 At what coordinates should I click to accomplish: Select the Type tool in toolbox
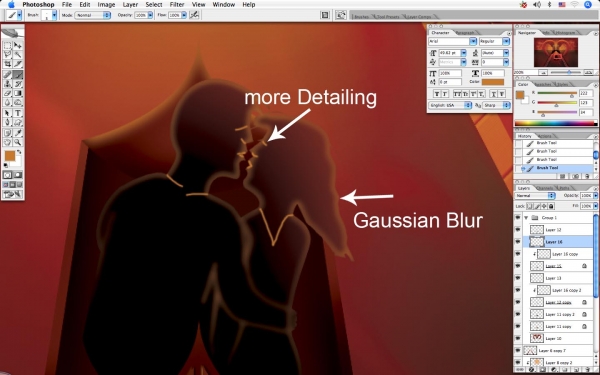[x=18, y=113]
